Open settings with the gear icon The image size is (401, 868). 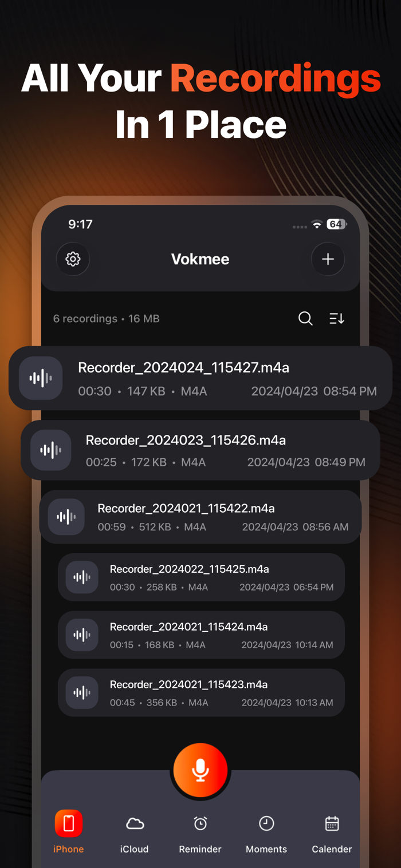pyautogui.click(x=73, y=259)
